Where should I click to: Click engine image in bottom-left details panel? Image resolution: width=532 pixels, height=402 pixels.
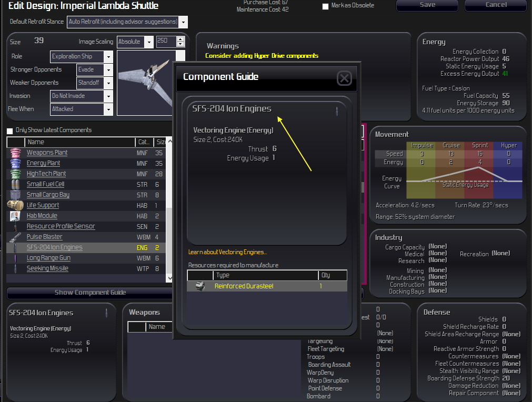point(106,313)
